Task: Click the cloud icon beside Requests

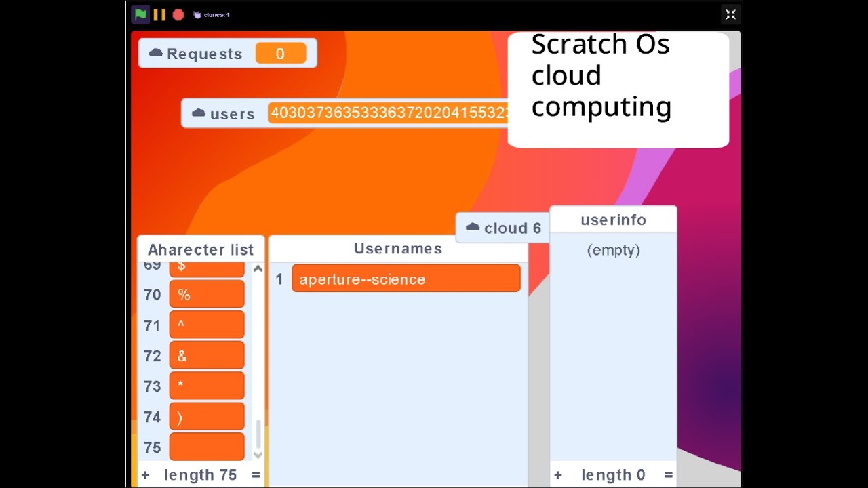Action: pyautogui.click(x=156, y=53)
